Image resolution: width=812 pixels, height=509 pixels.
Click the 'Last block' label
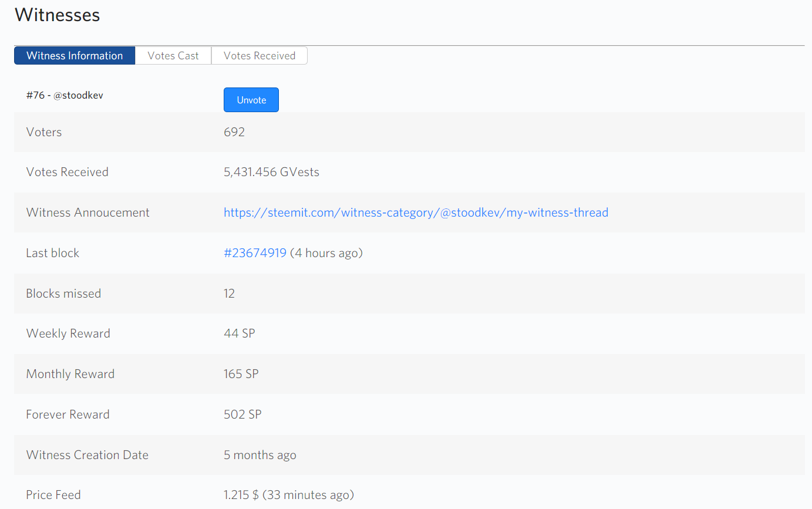coord(53,253)
